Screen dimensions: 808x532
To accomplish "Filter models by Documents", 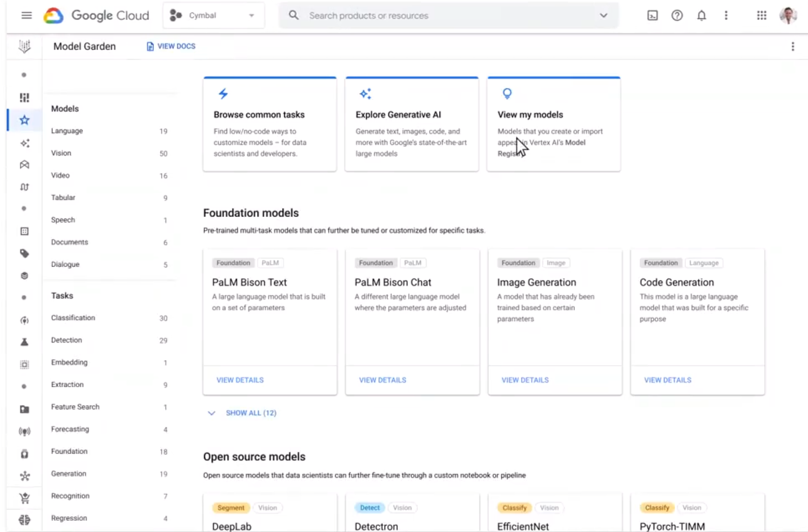I will [x=109, y=242].
